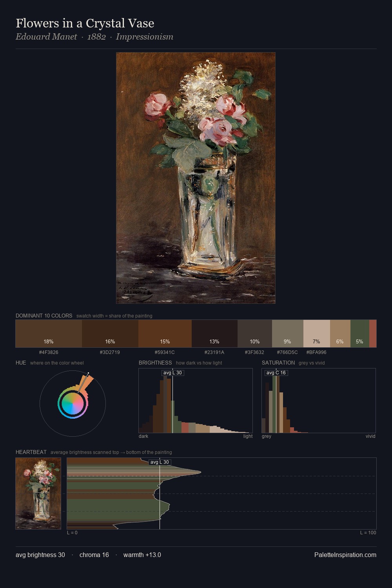Select the 7% pale swatch #BFA996
The image size is (392, 588).
point(317,334)
